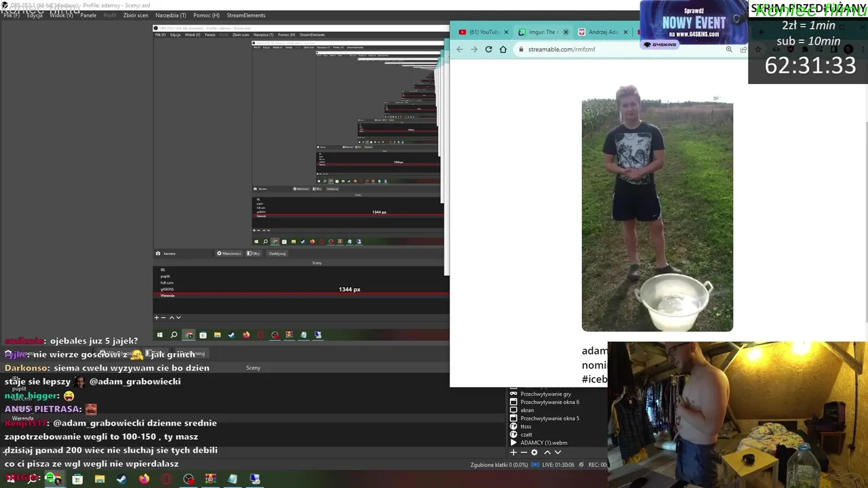The image size is (868, 488).
Task: Open the browser home page
Action: point(503,49)
